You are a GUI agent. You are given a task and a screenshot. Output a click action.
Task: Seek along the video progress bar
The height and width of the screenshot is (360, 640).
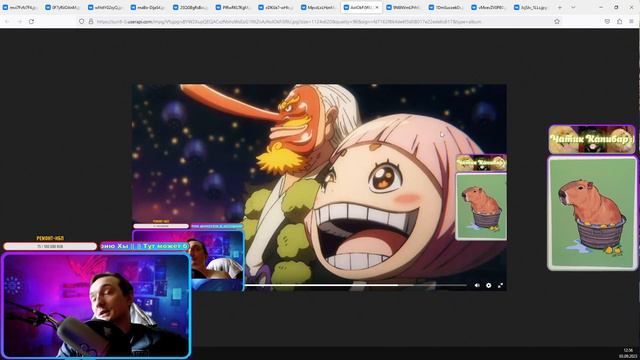tap(356, 285)
